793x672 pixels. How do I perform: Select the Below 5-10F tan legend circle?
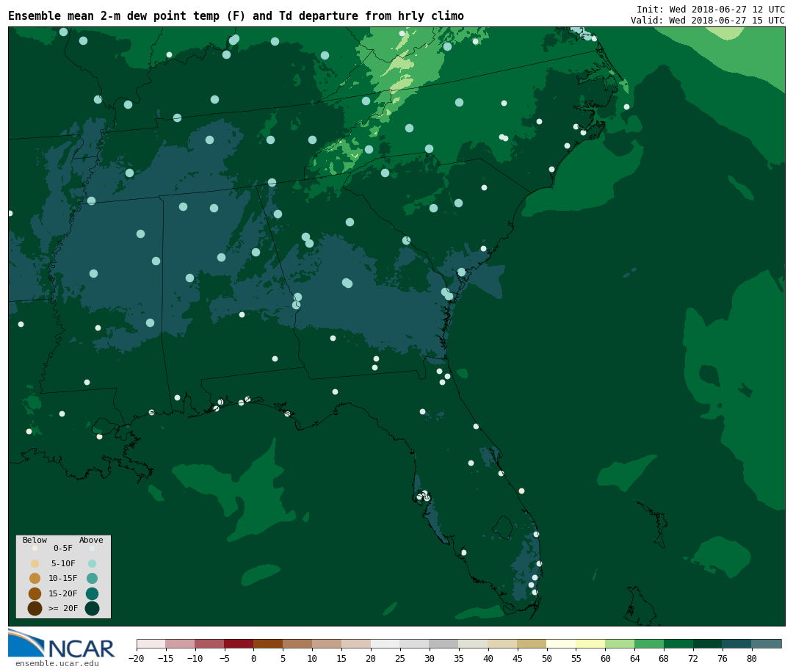pyautogui.click(x=35, y=564)
